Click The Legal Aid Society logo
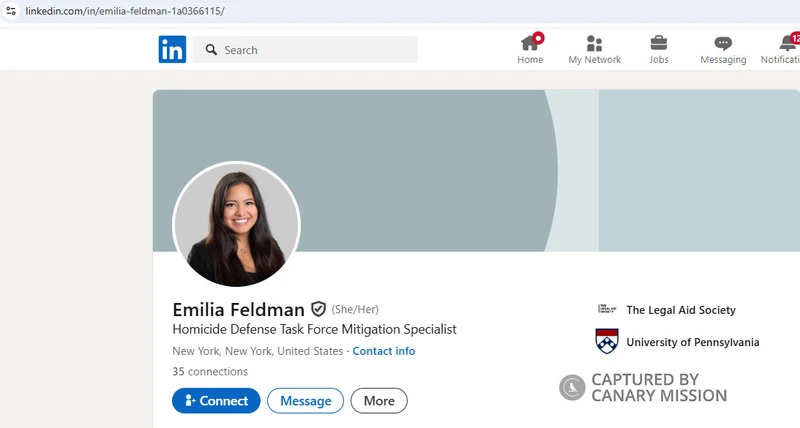The height and width of the screenshot is (428, 800). (x=607, y=309)
